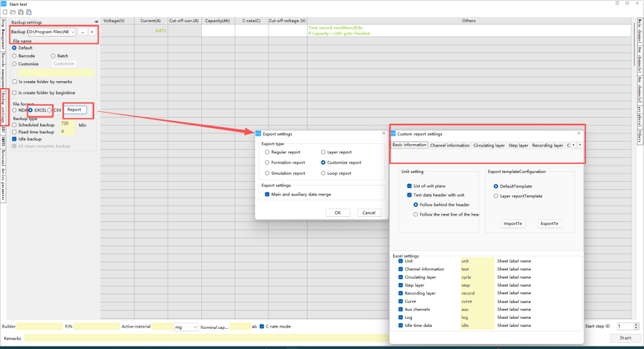Select the NDA file format
Screen dimensions: 644x349
pos(14,111)
